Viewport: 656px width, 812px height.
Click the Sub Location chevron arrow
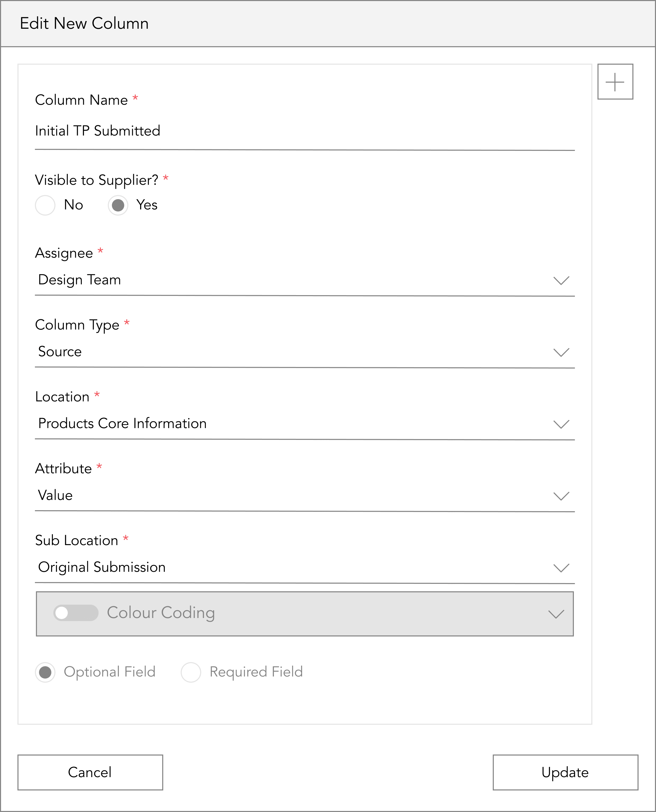tap(561, 567)
